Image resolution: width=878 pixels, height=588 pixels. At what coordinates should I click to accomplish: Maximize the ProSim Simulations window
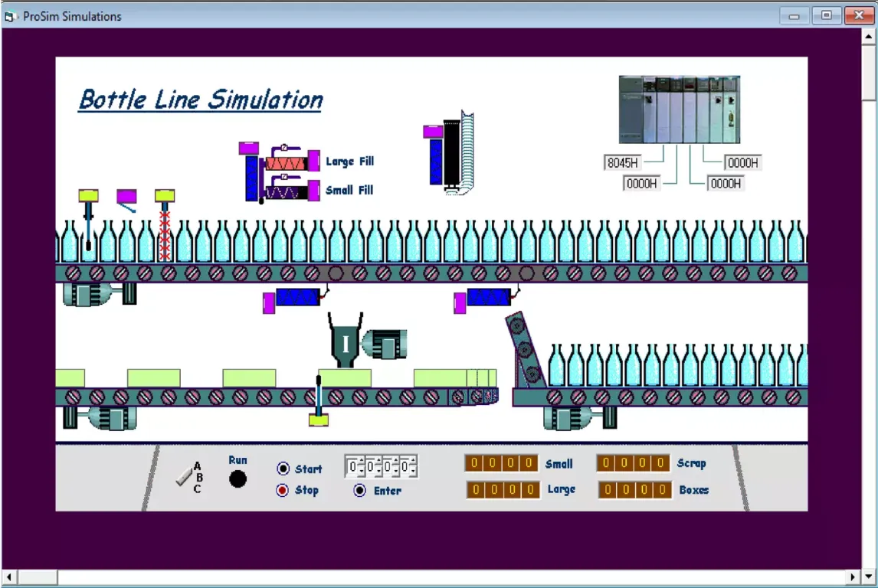[827, 15]
